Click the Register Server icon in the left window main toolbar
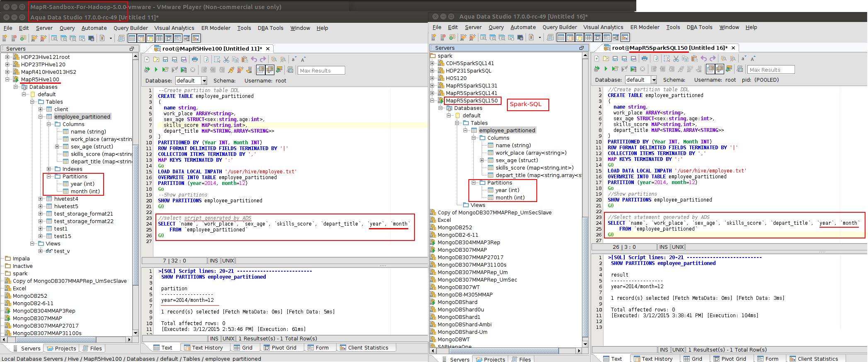This screenshot has height=362, width=868. [x=5, y=38]
